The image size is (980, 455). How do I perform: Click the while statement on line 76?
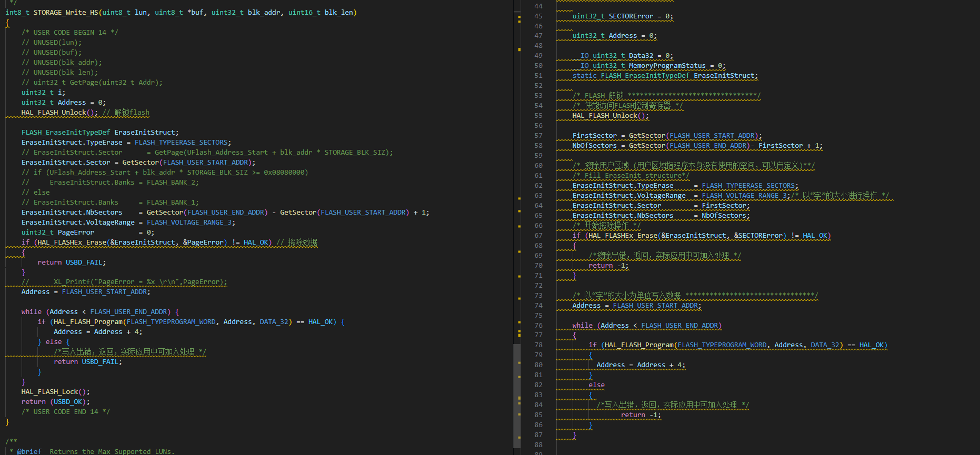(x=647, y=325)
